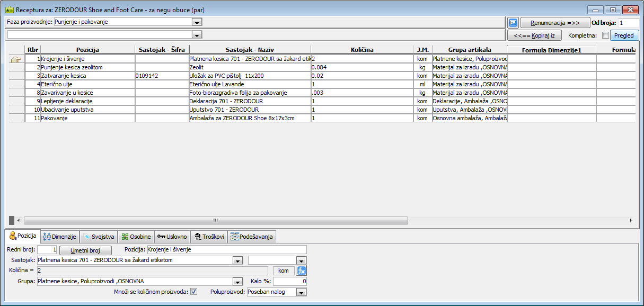The height and width of the screenshot is (306, 644).
Task: Open the small dropdown right of Sastojak
Action: (x=301, y=260)
